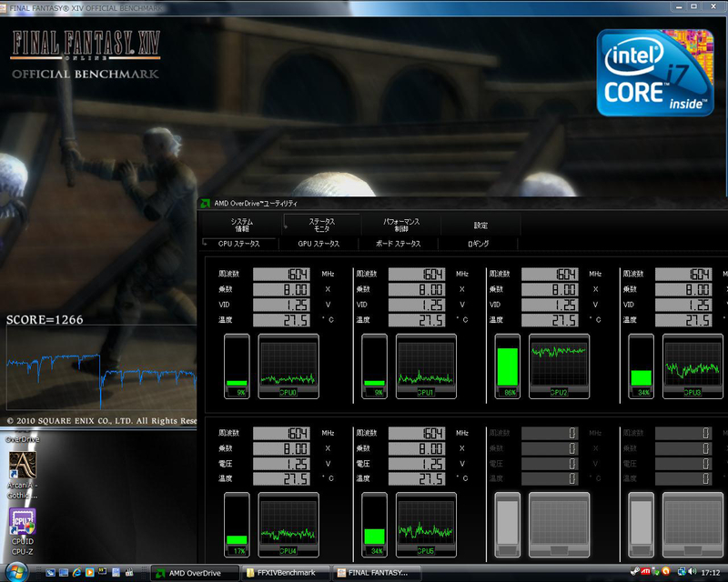Click the CPU1 frequency value field
728x582 pixels.
tap(417, 275)
